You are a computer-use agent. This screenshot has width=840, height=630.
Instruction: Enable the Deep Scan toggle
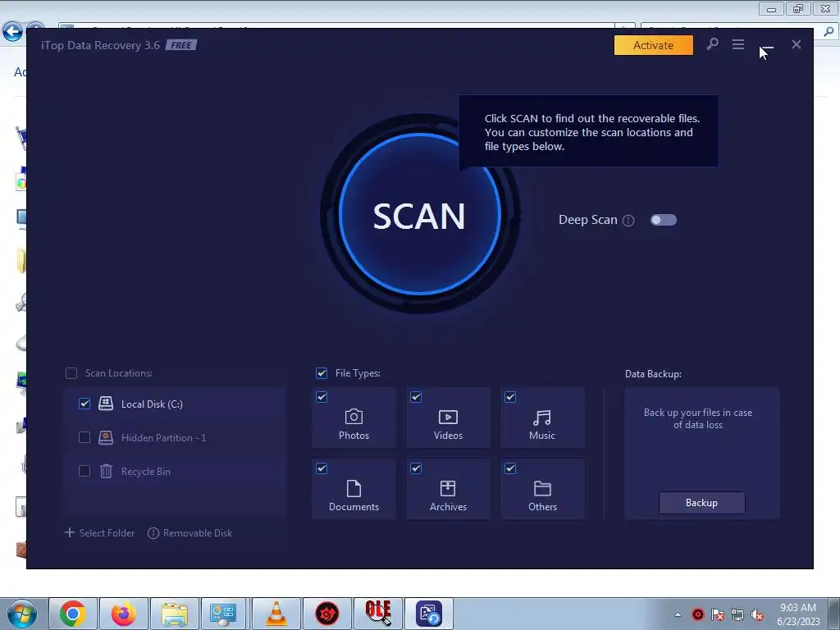[x=663, y=220]
